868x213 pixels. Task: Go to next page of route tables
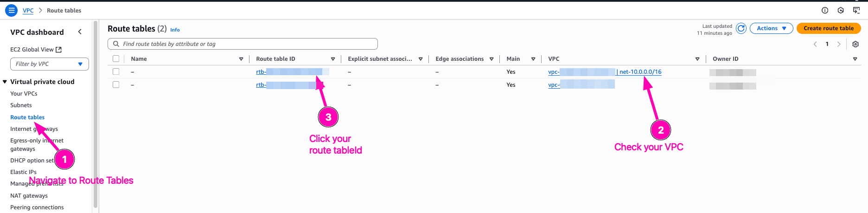[x=839, y=44]
